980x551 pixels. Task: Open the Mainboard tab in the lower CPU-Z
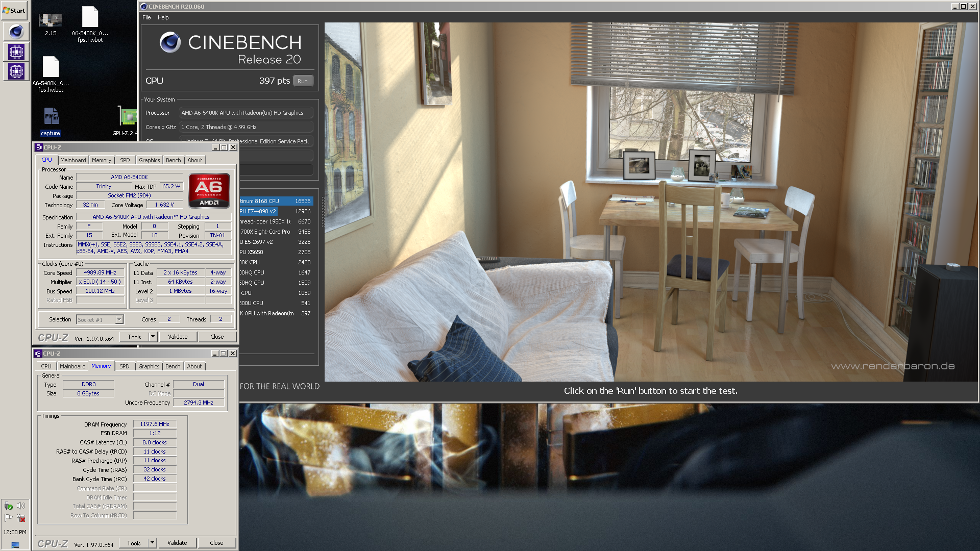pos(72,366)
